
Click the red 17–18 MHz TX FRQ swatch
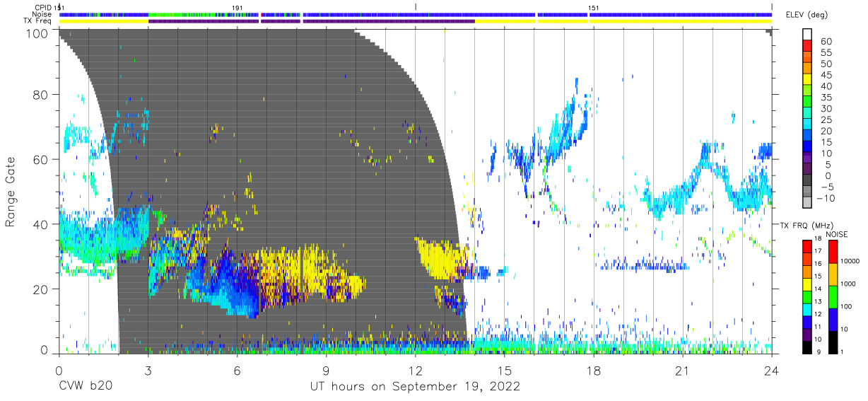coord(809,247)
